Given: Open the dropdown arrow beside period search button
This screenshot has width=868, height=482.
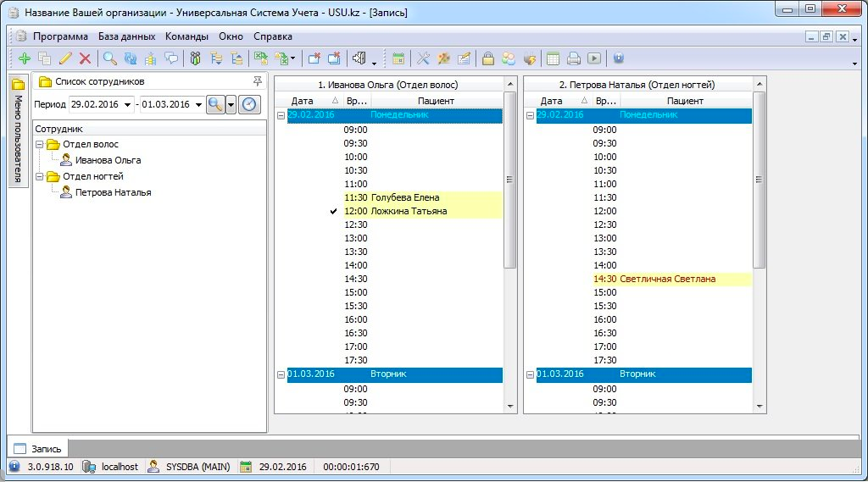Looking at the screenshot, I should [231, 104].
